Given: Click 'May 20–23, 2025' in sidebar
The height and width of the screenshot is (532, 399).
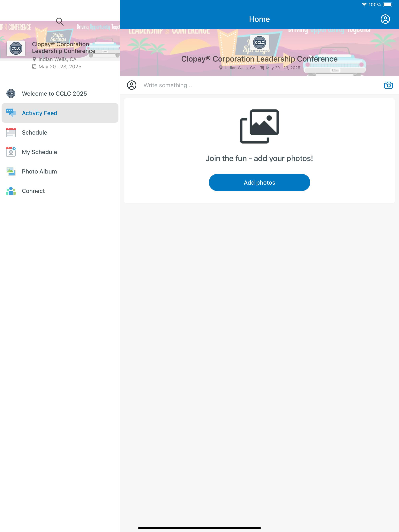Looking at the screenshot, I should pos(60,67).
